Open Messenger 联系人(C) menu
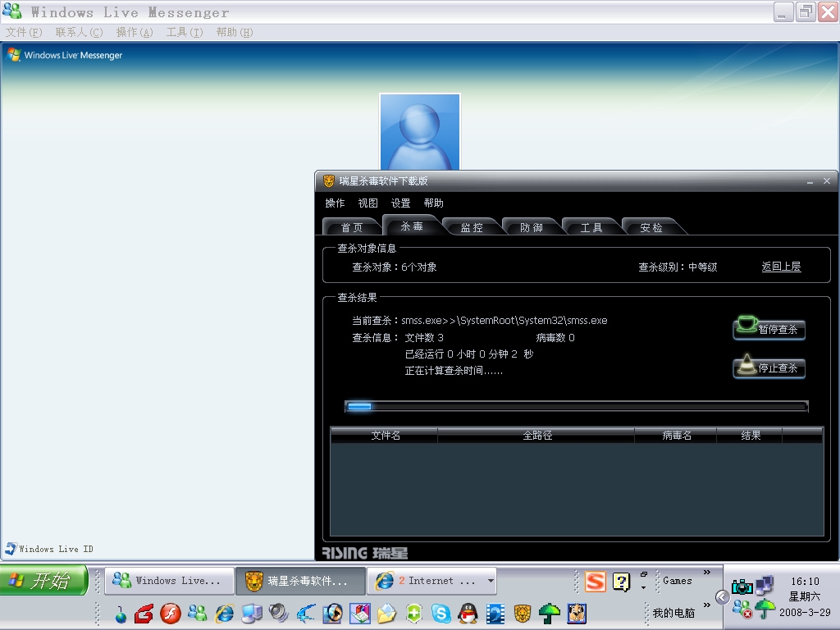 tap(80, 32)
